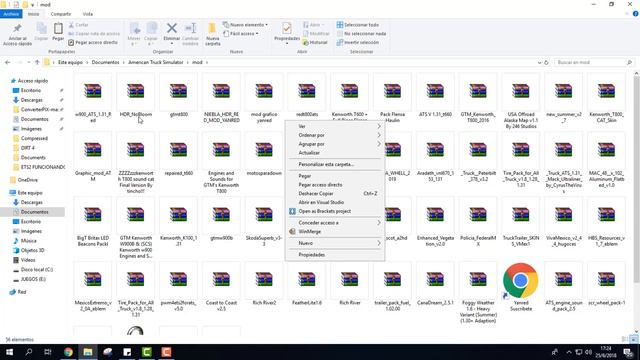This screenshot has height=360, width=640.
Task: Click Invertir selección
Action: click(x=358, y=42)
